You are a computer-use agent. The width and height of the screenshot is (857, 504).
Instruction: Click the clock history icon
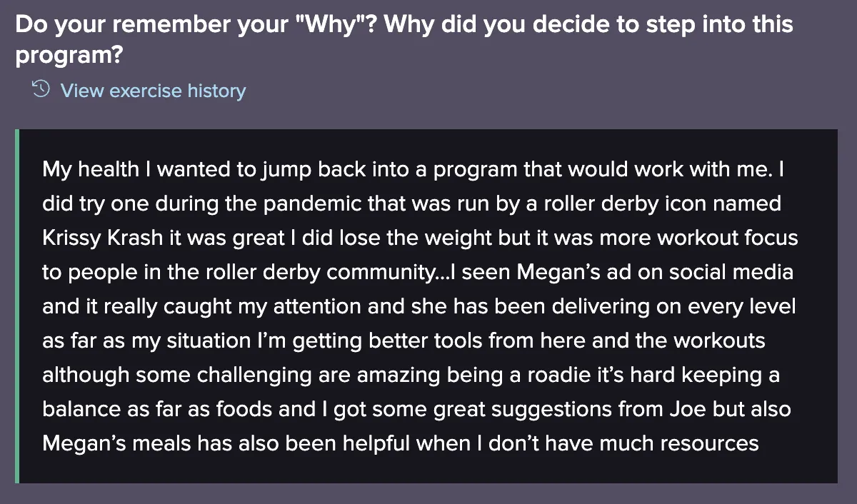(x=41, y=90)
